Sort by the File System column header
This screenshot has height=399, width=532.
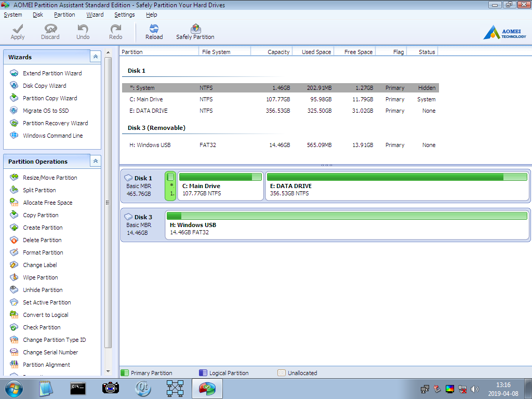click(224, 52)
